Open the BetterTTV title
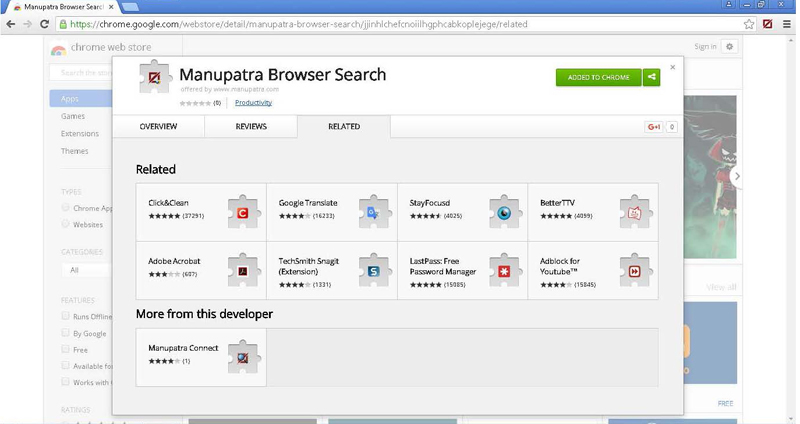Viewport: 800px width, 424px height. tap(557, 203)
